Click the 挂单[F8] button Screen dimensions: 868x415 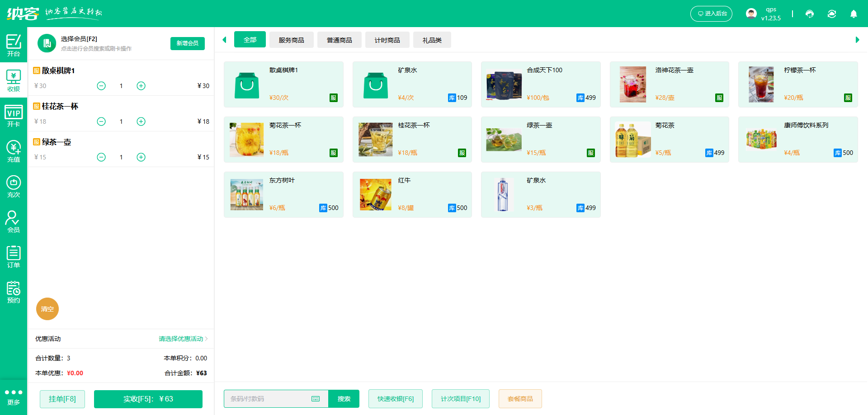coord(62,399)
